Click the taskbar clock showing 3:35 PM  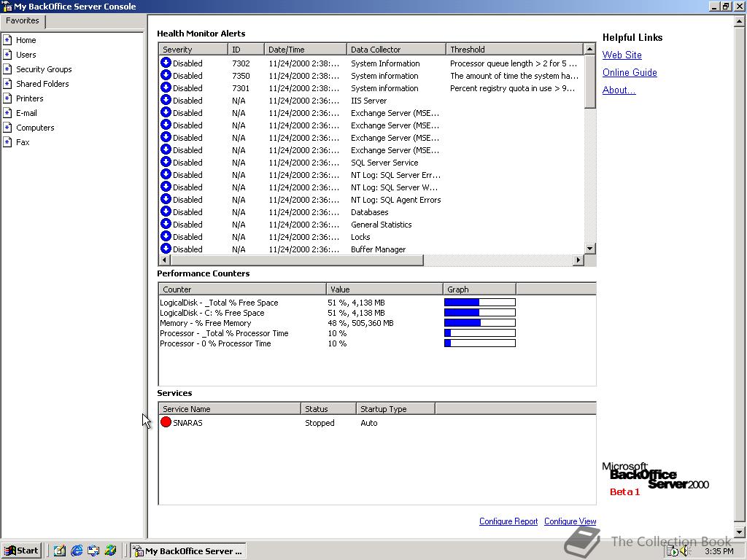[719, 551]
